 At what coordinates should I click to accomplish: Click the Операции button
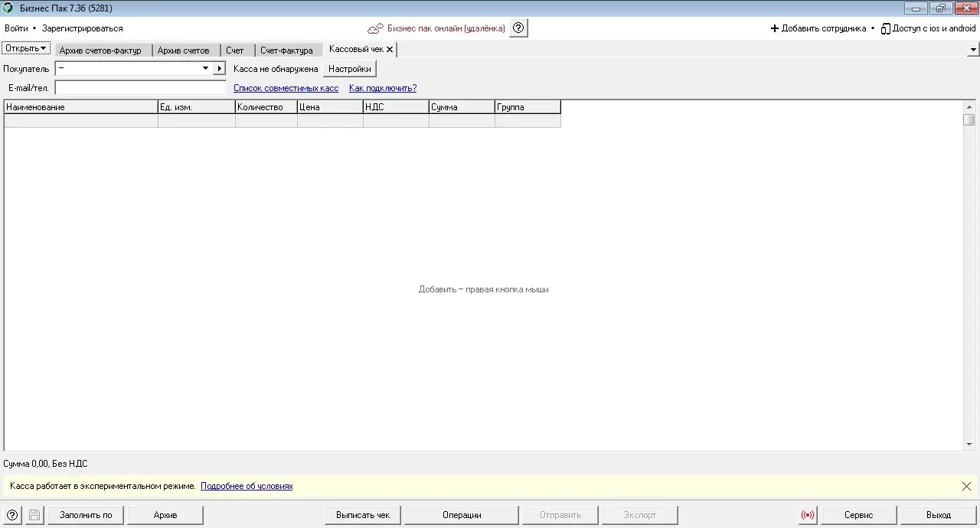[x=462, y=515]
